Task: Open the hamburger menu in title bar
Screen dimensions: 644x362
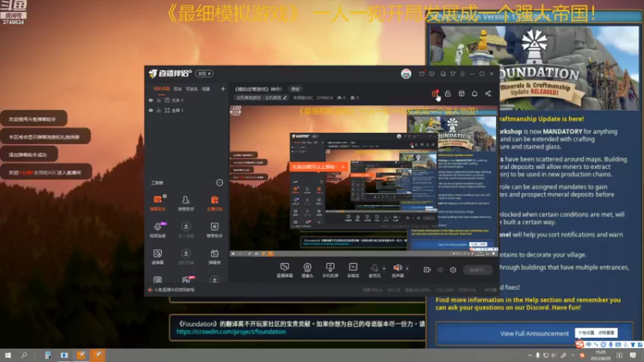Action: coord(462,74)
